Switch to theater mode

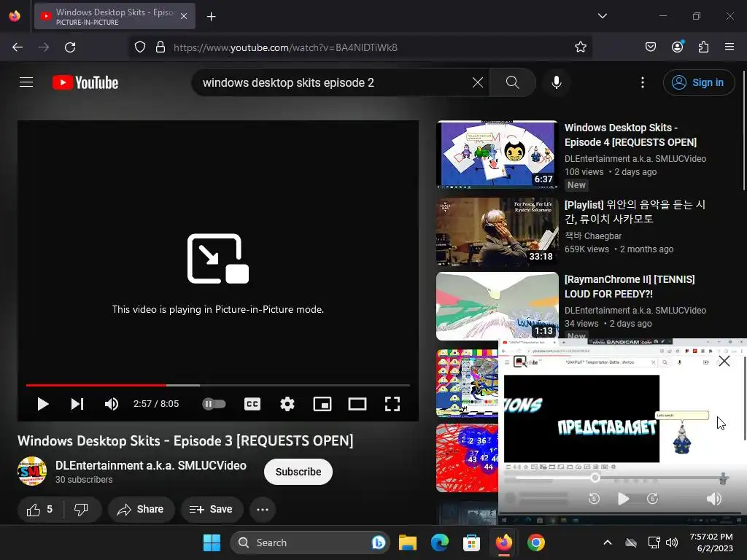357,404
